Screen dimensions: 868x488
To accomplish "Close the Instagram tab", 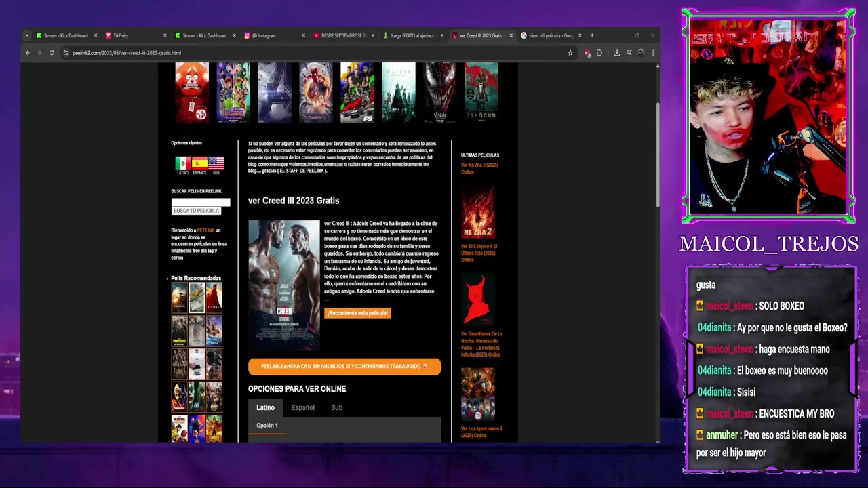I will click(303, 35).
